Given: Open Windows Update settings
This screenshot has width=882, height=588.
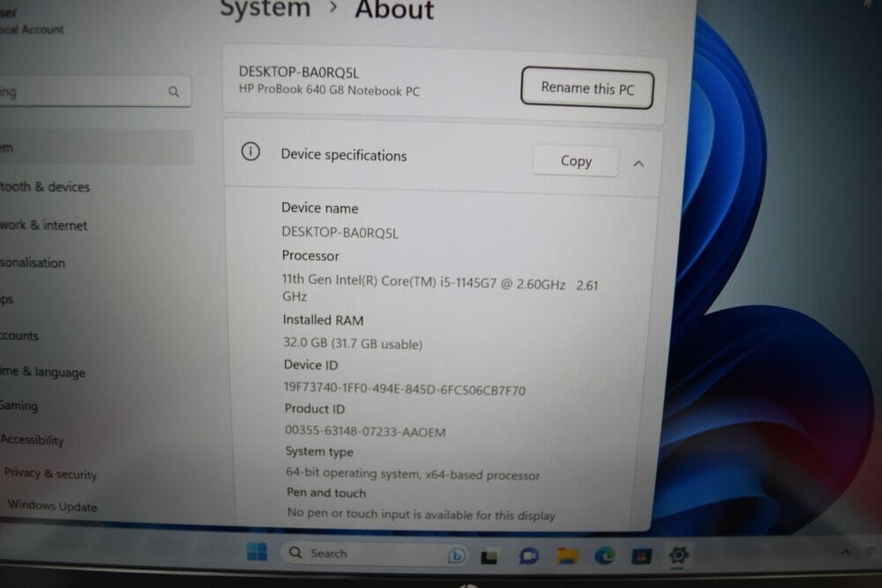Looking at the screenshot, I should pos(52,505).
